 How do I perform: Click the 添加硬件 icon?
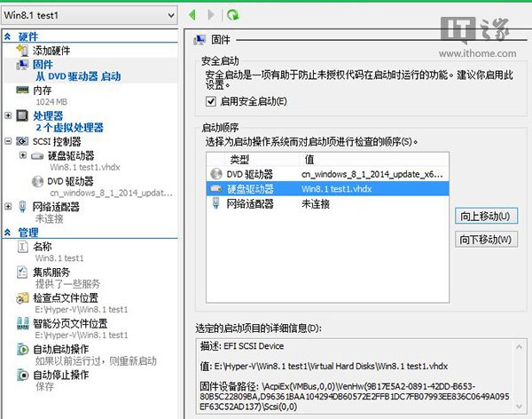22,51
